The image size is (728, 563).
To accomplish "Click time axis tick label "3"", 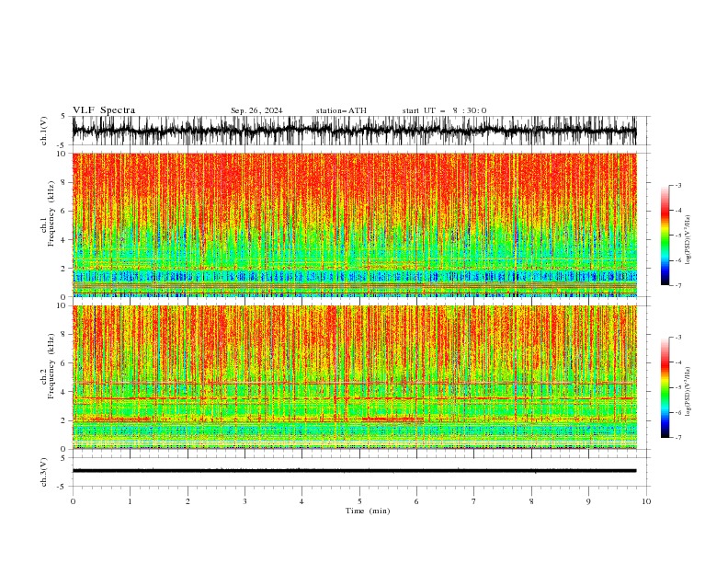I will pyautogui.click(x=245, y=501).
